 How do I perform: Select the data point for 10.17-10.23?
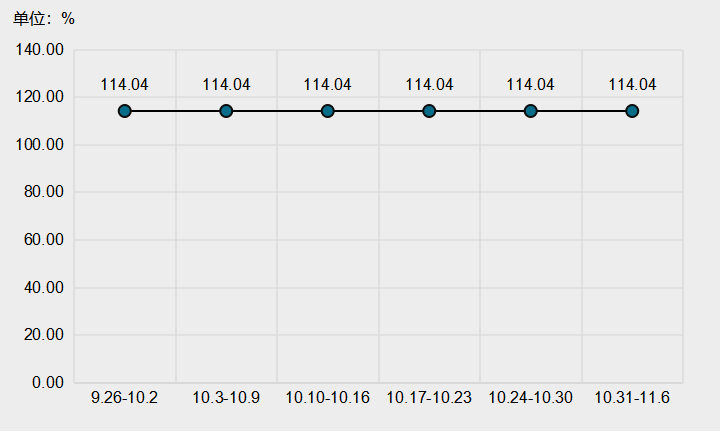(429, 111)
